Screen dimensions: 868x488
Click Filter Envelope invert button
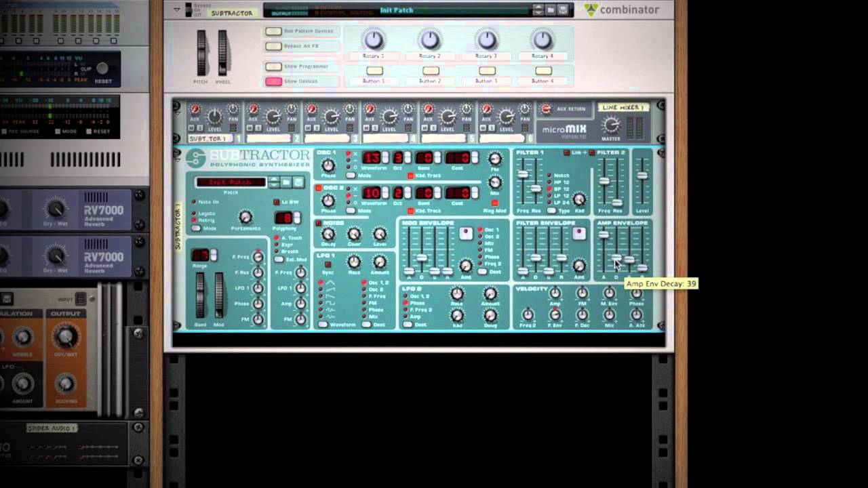tap(579, 234)
